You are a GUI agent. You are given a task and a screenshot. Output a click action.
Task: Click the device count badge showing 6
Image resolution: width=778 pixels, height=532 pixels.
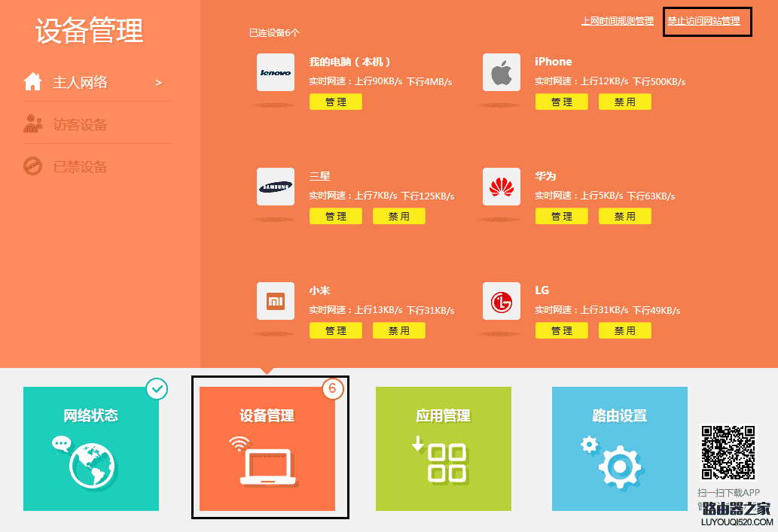click(332, 389)
